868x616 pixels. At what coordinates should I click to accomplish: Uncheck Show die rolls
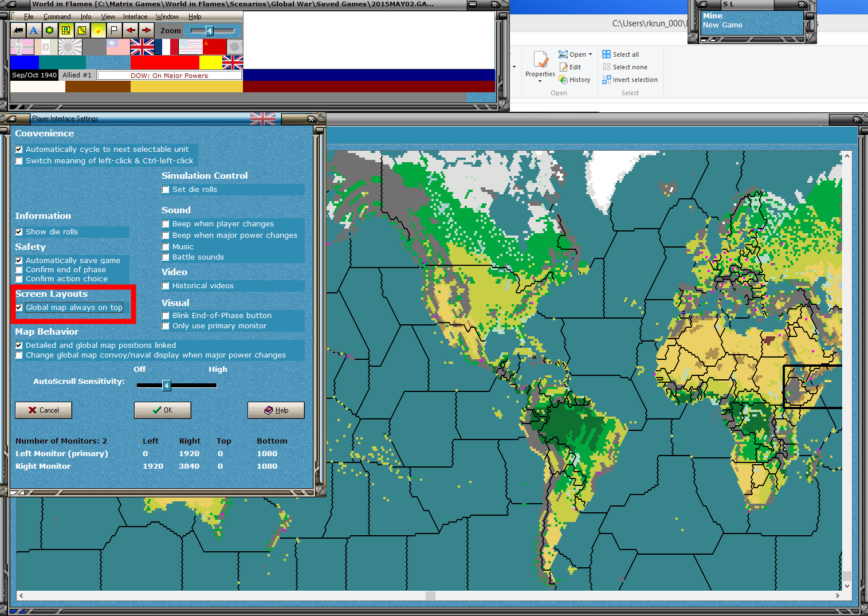[19, 232]
